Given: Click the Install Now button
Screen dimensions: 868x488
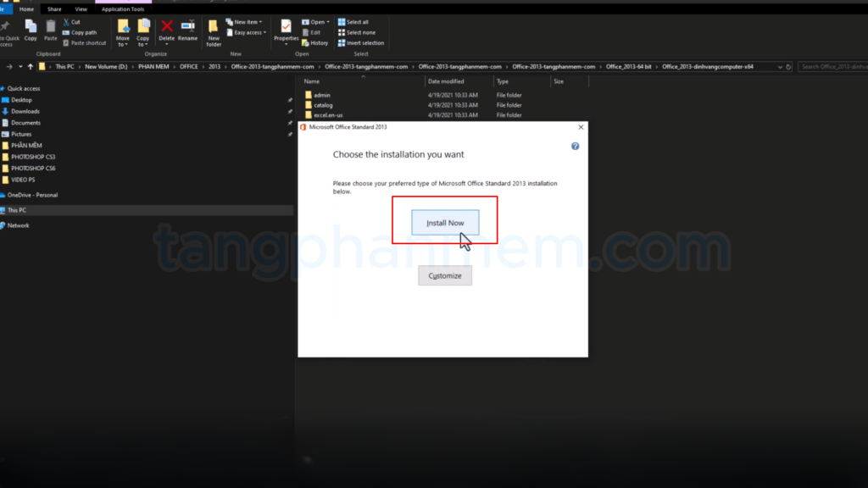Looking at the screenshot, I should coord(445,223).
